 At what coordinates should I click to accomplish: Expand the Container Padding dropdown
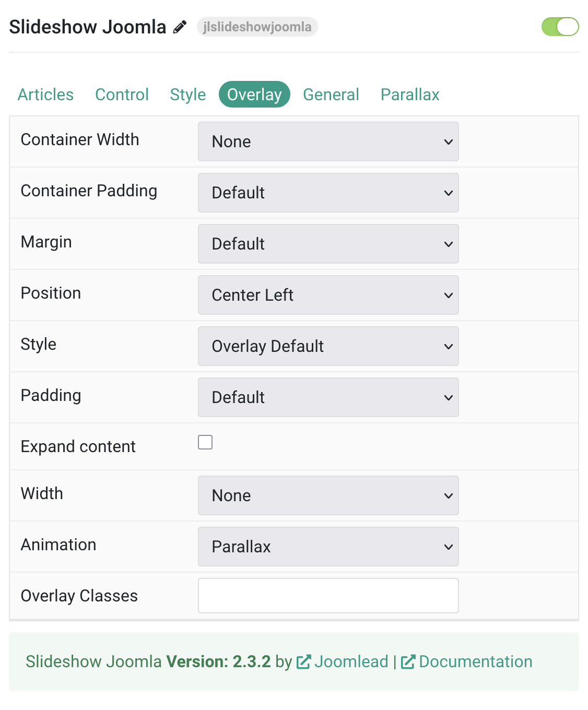pos(328,193)
